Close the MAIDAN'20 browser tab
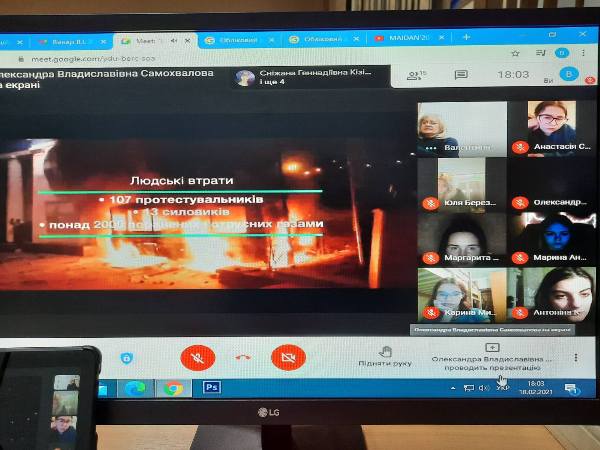 pos(442,38)
